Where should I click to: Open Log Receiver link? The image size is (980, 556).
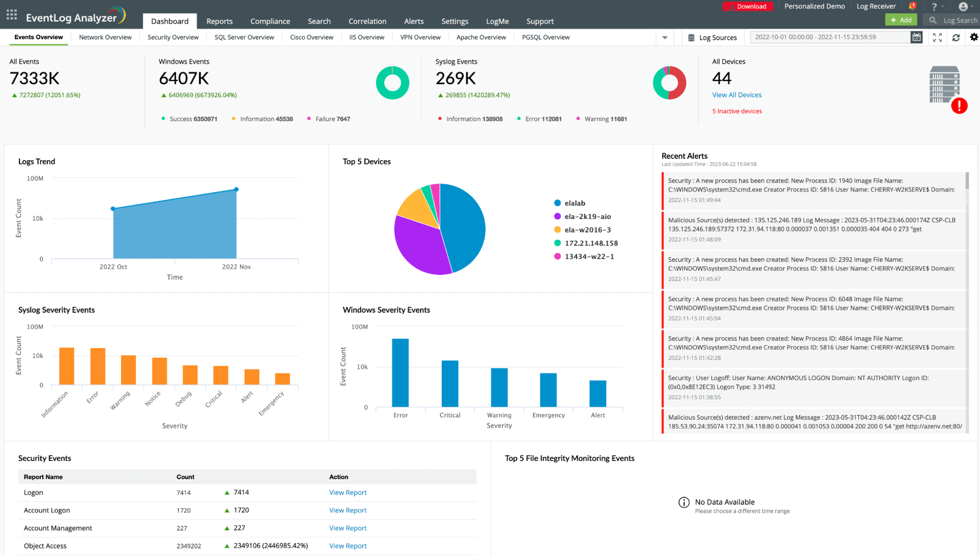(876, 6)
